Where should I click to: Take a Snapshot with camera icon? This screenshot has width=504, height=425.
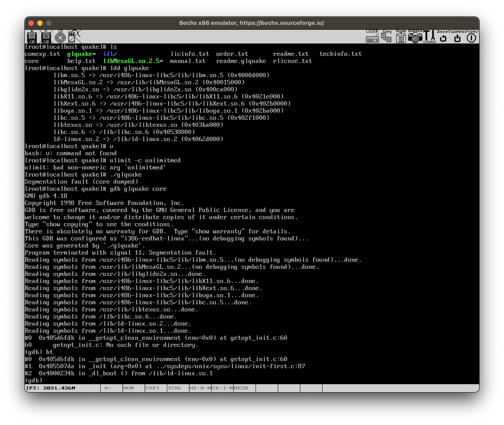(x=415, y=36)
